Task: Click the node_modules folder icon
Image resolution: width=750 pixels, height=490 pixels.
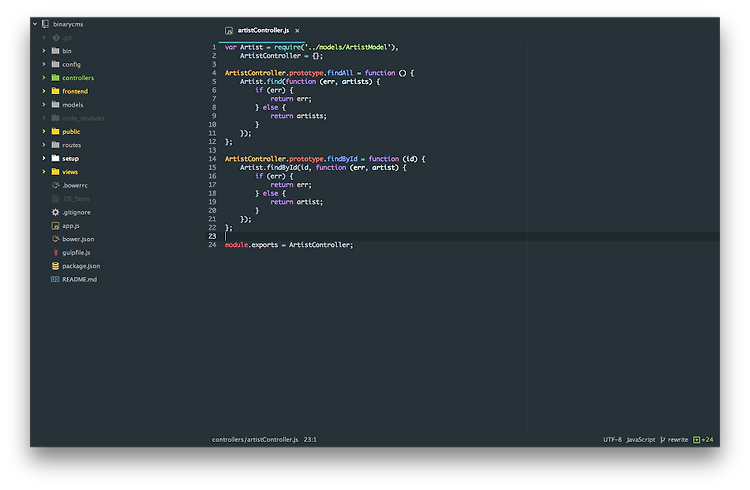Action: 55,118
